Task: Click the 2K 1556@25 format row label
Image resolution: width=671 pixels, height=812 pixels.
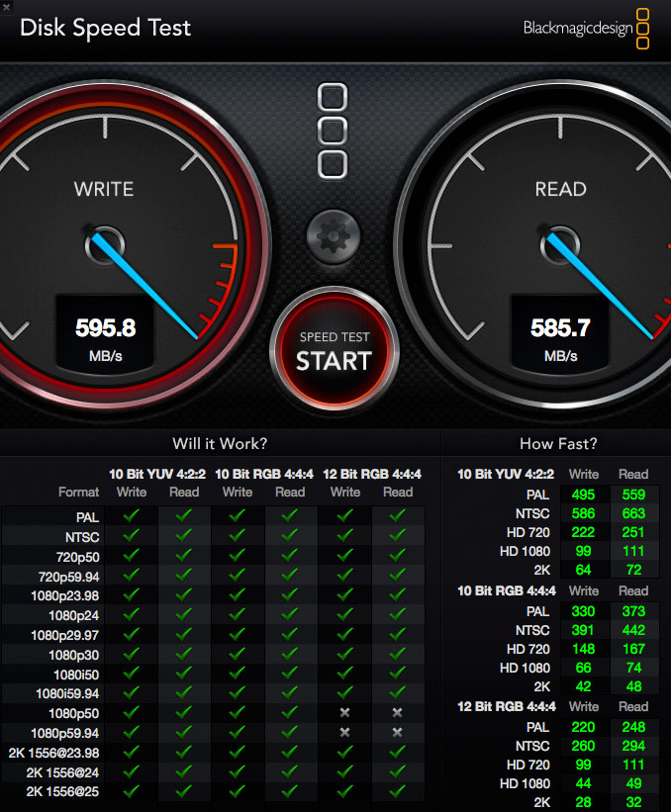Action: tap(62, 792)
